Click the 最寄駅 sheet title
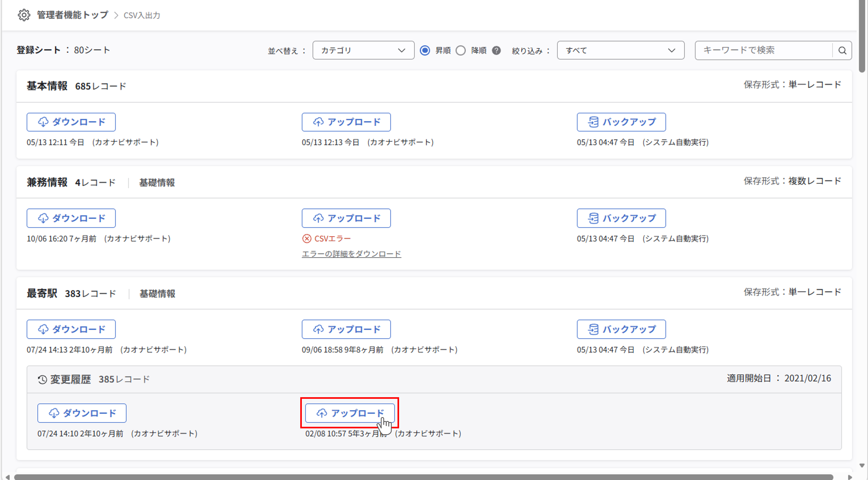868x480 pixels. [x=42, y=294]
